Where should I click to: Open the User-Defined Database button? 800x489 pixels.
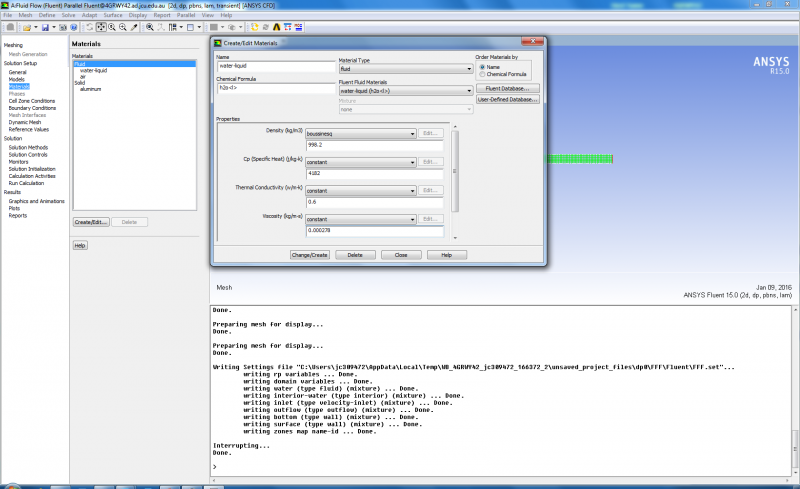tap(508, 100)
